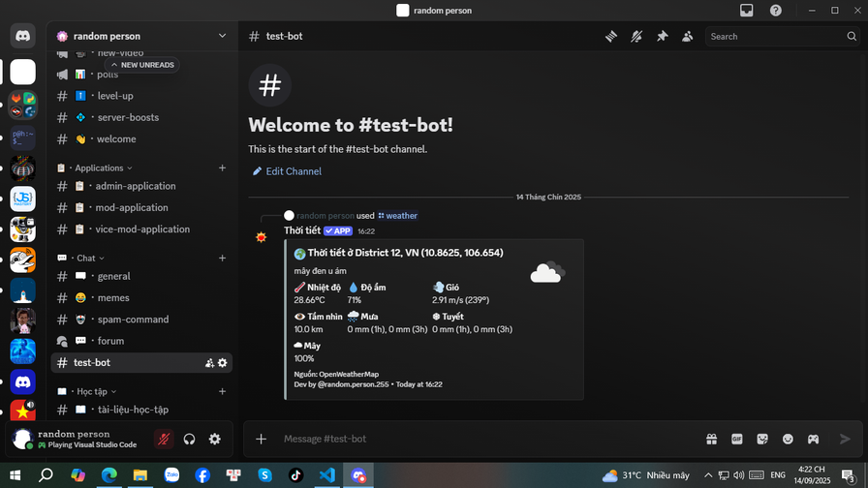The height and width of the screenshot is (488, 868).
Task: Click the gift icon in message bar
Action: click(x=711, y=439)
